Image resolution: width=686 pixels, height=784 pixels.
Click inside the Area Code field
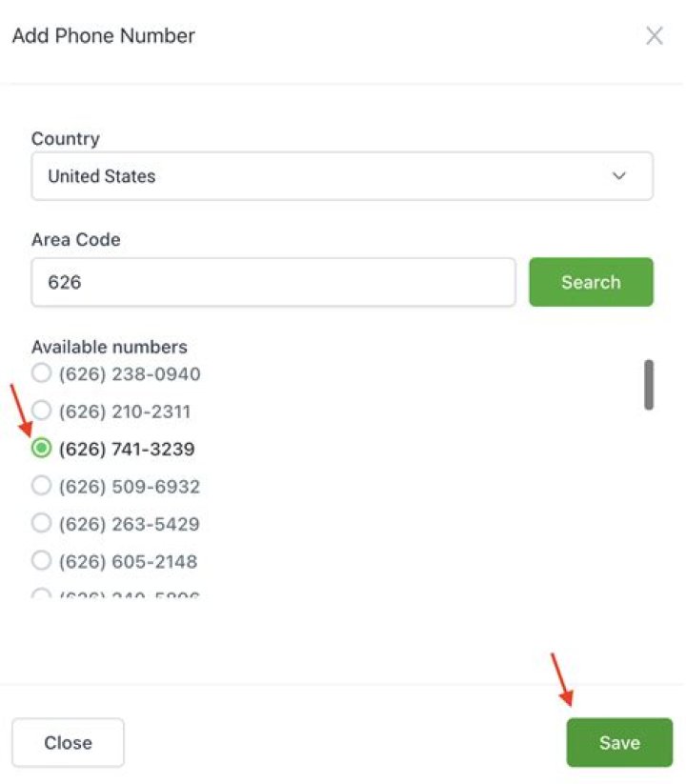[272, 282]
